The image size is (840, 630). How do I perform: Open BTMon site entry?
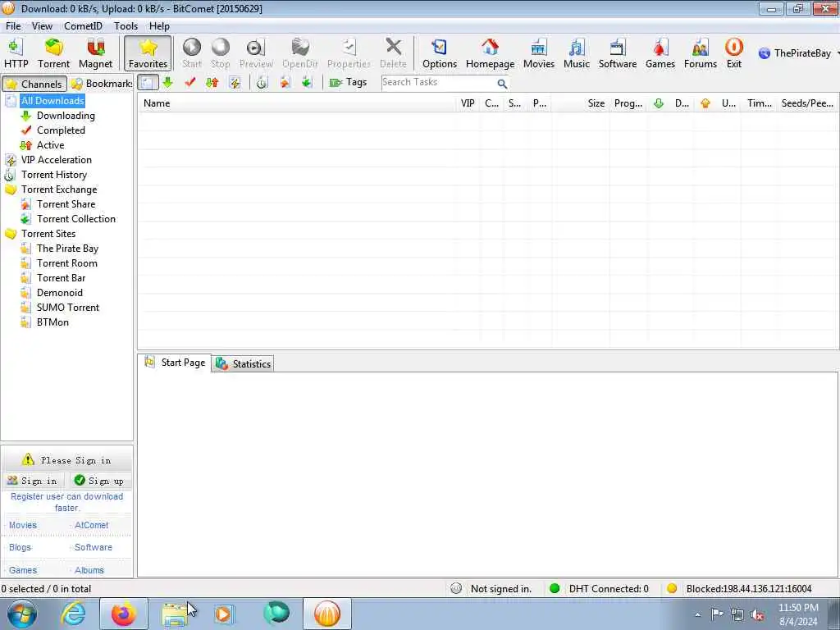coord(52,322)
